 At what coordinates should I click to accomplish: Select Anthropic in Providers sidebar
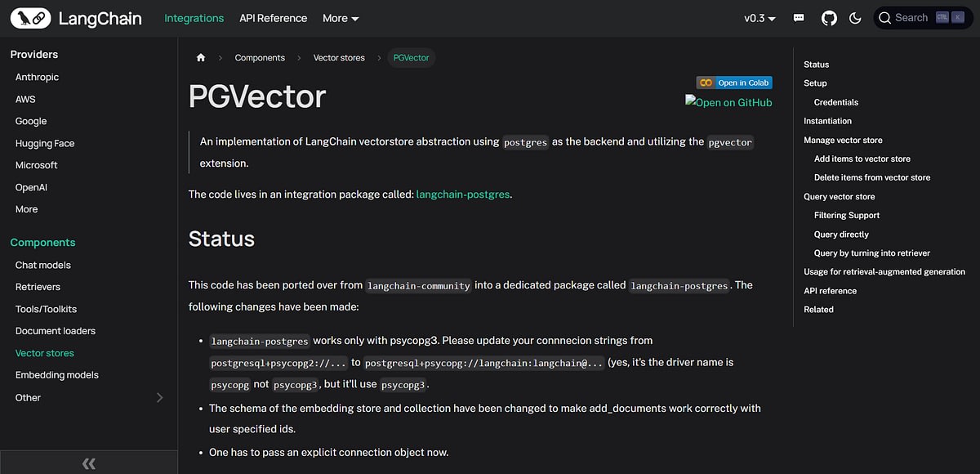point(37,77)
